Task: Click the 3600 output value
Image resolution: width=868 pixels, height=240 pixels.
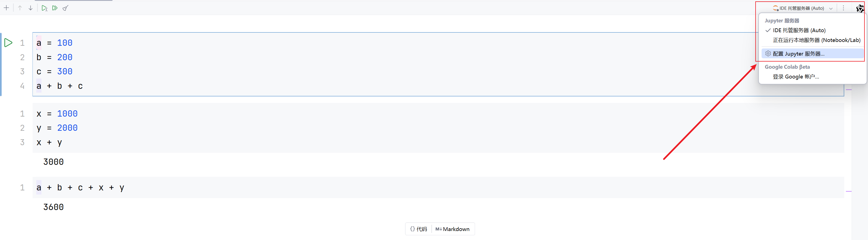Action: pos(53,207)
